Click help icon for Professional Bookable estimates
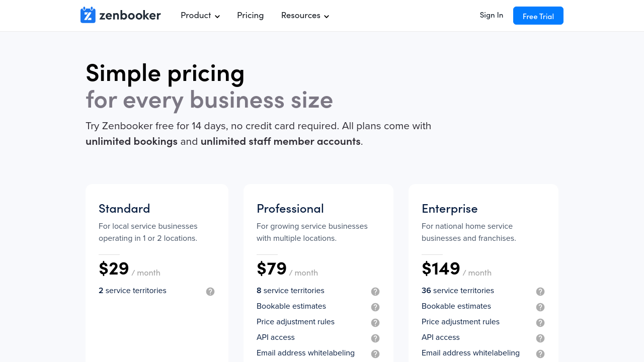The width and height of the screenshot is (644, 362). pyautogui.click(x=375, y=307)
